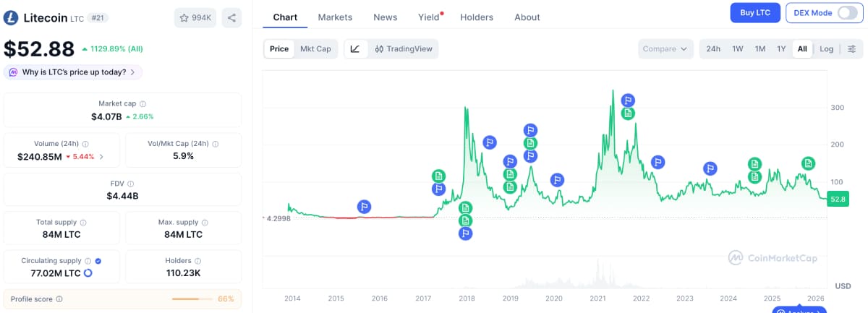Expand Volume (24h) details chevron
The image size is (868, 313).
tap(101, 157)
